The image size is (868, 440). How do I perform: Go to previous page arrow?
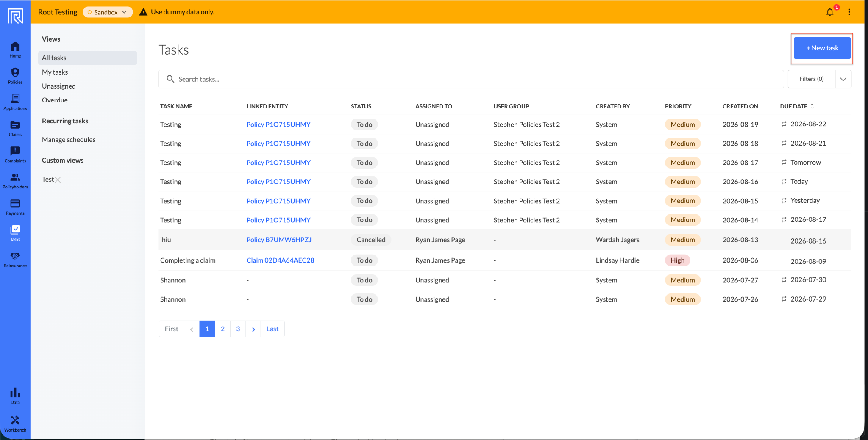click(x=192, y=329)
